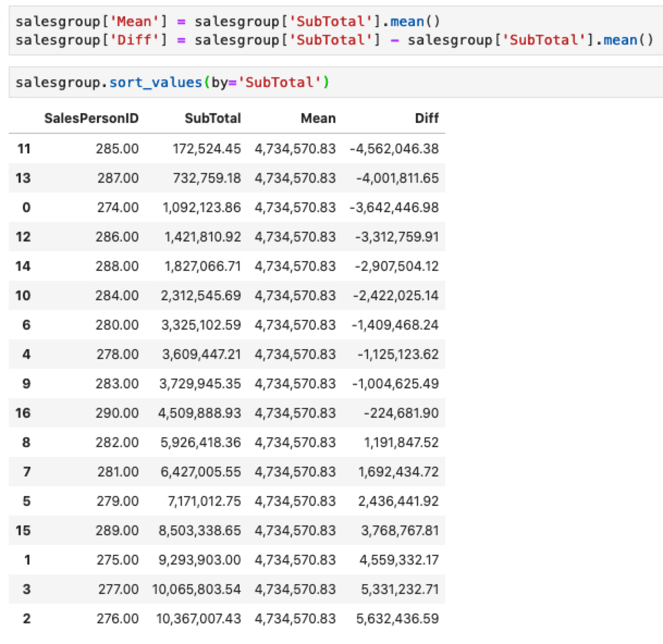Image resolution: width=663 pixels, height=644 pixels.
Task: Select the Diff value -3,312,759.91
Action: coord(396,237)
